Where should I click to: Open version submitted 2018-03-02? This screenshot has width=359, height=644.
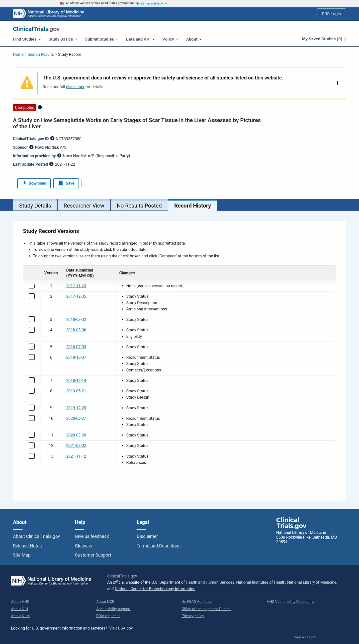tap(76, 319)
